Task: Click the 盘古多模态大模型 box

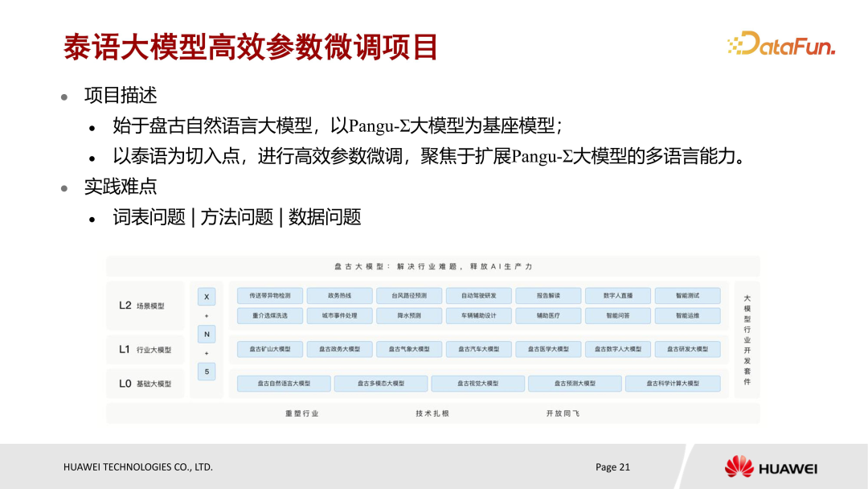Action: (381, 383)
